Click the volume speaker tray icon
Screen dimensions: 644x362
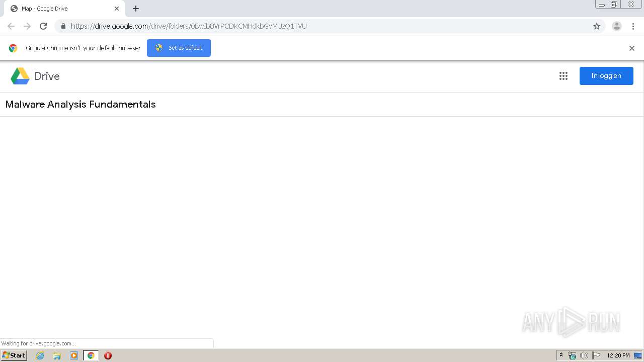584,355
